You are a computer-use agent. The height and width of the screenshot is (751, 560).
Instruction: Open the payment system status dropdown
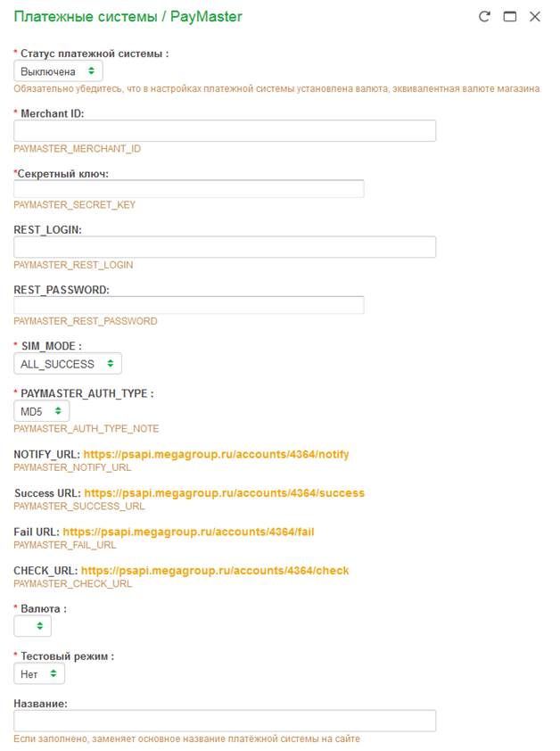[58, 71]
